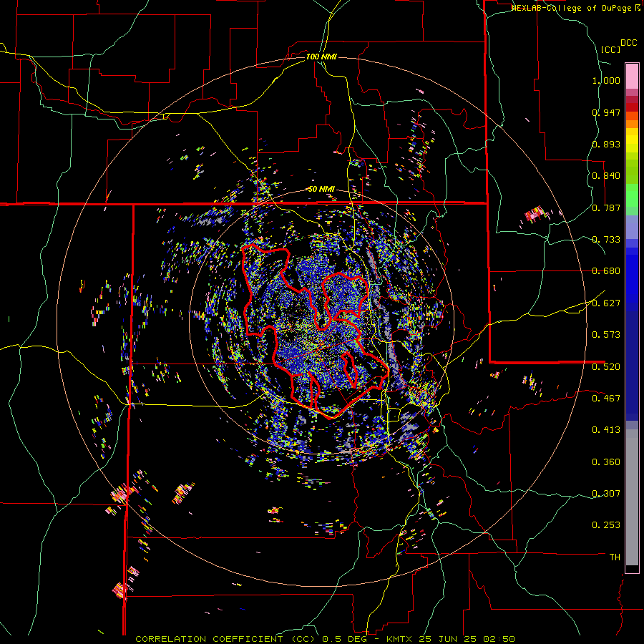Click the [CC] legend heading
This screenshot has height=644, width=644.
(610, 49)
